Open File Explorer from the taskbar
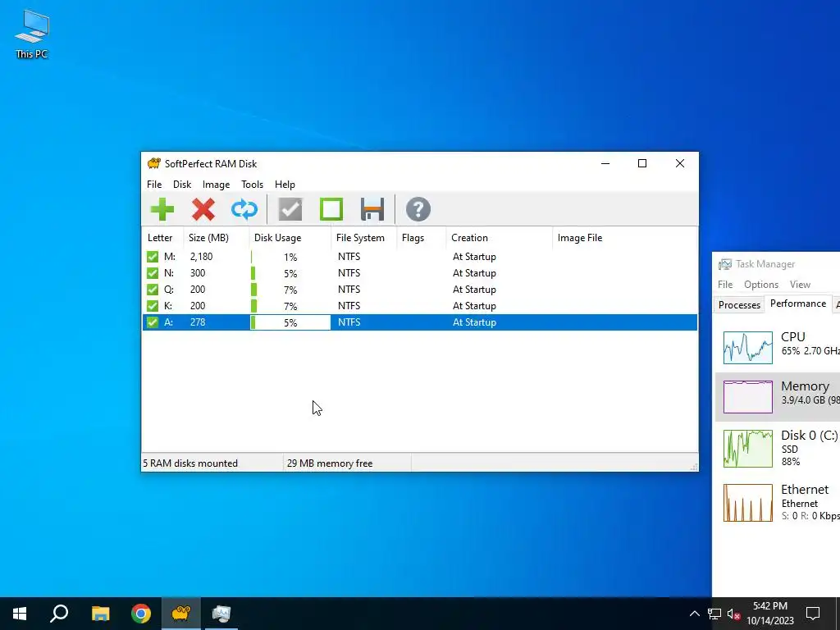Viewport: 840px width, 630px height. click(100, 614)
